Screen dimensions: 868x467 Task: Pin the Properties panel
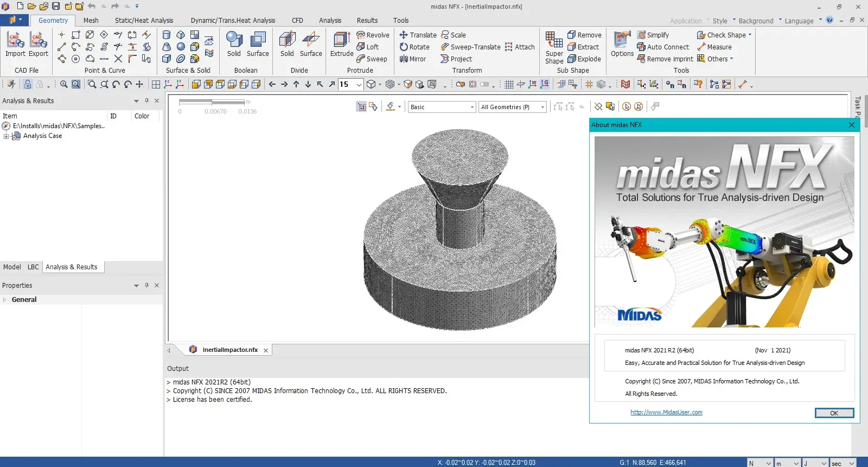click(x=146, y=285)
